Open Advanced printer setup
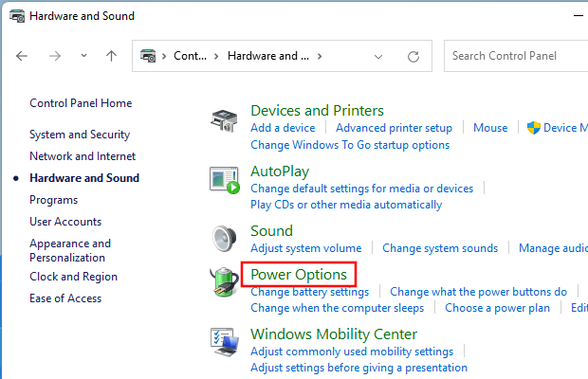This screenshot has width=588, height=379. point(394,128)
